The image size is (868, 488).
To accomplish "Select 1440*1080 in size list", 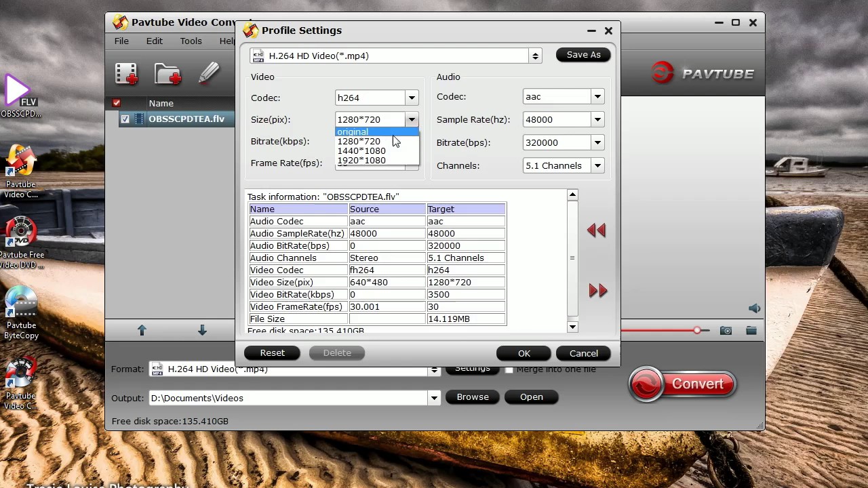I will (377, 151).
